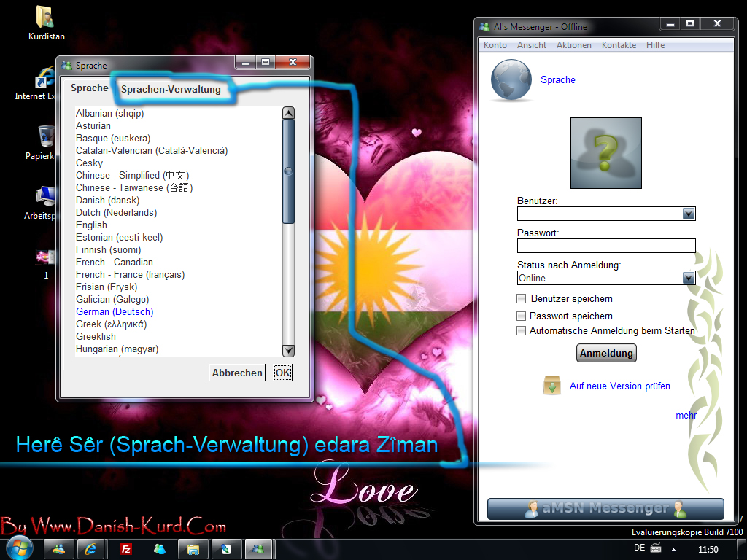Open the Papierkorb recycle bin icon

pos(45,143)
